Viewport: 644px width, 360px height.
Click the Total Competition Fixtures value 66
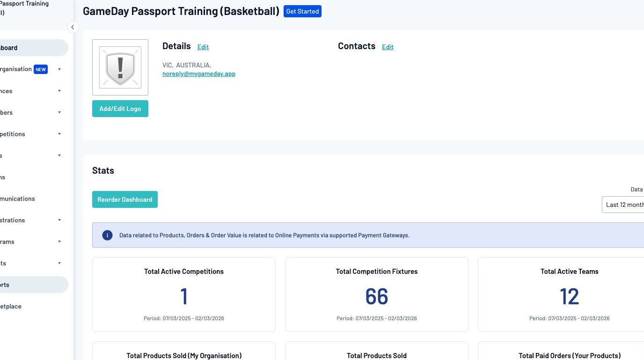coord(377,296)
